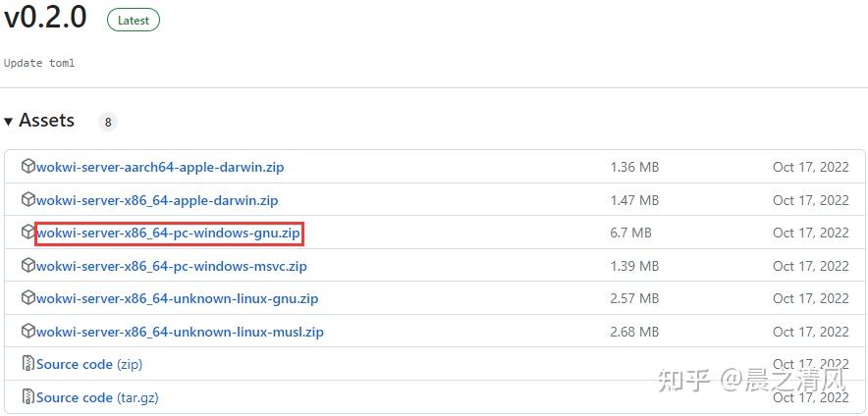Viewport: 868px width, 416px height.
Task: Download wokwi-server-x86_64-unknown-linux-musl.zip
Action: pyautogui.click(x=180, y=333)
